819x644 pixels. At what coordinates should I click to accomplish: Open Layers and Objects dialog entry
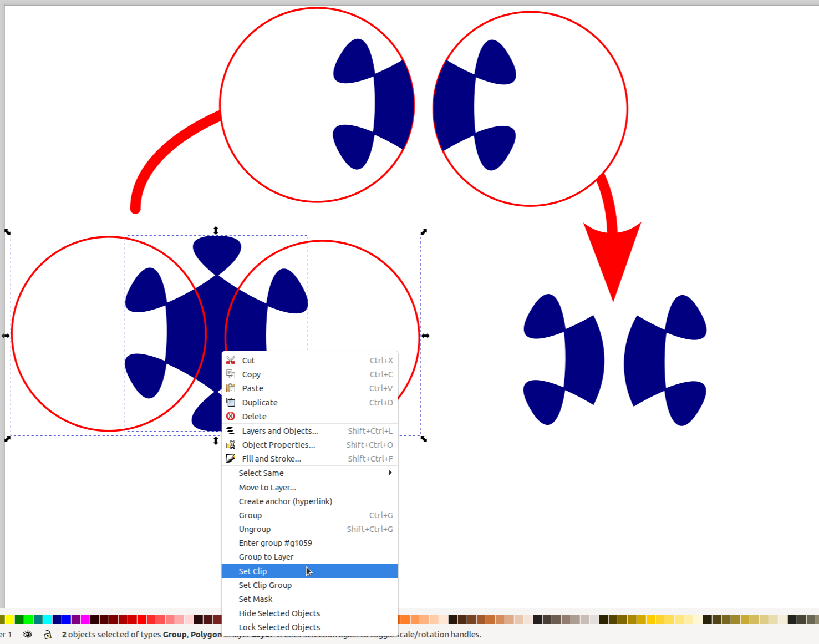pyautogui.click(x=309, y=431)
